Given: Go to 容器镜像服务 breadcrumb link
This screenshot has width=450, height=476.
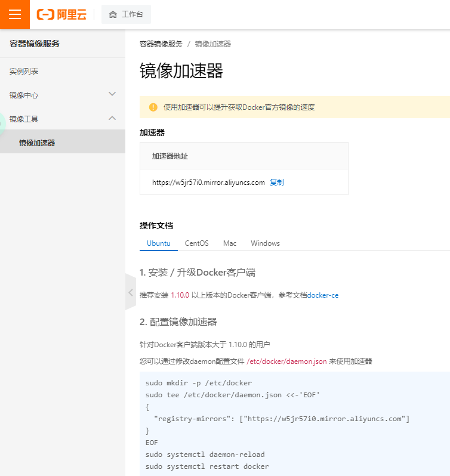Looking at the screenshot, I should click(x=161, y=44).
